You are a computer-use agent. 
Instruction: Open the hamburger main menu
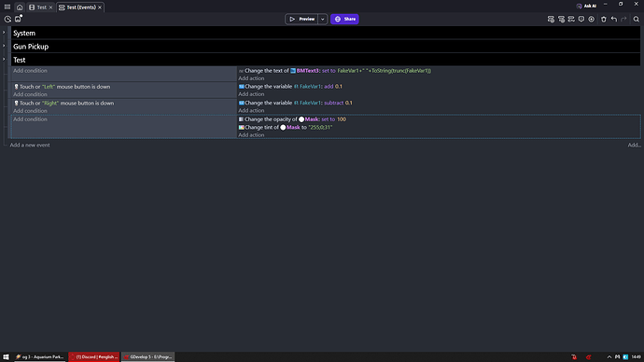click(x=7, y=7)
